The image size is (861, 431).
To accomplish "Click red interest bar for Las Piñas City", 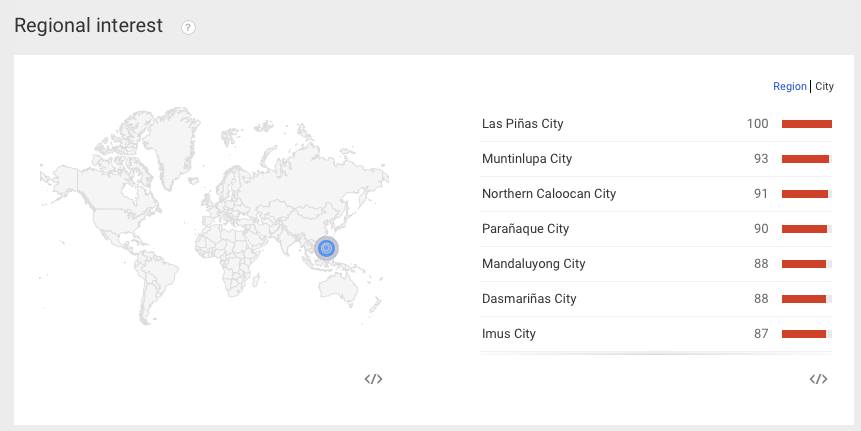I will tap(806, 124).
